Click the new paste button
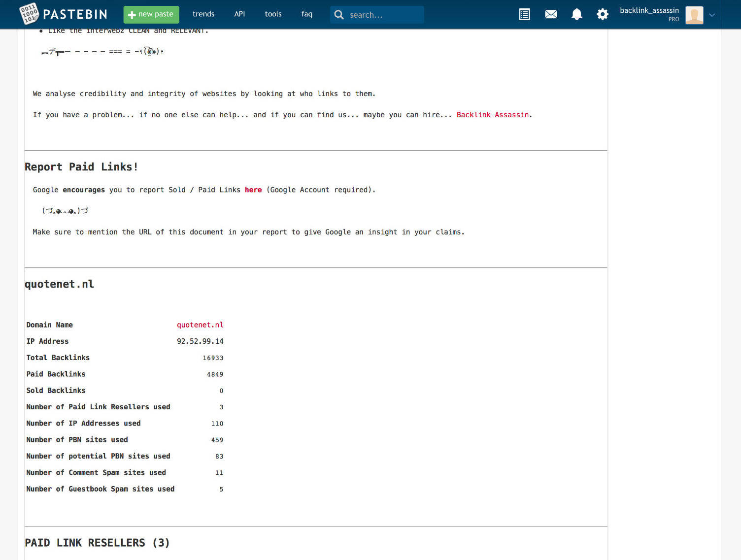 tap(151, 14)
